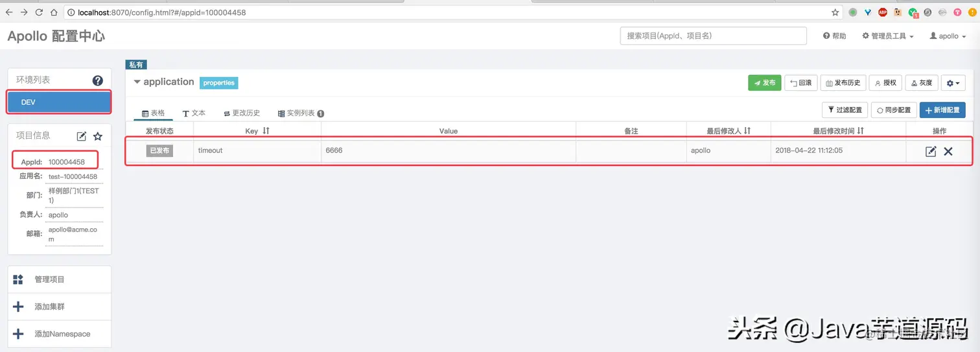Sort table by Key column
The height and width of the screenshot is (352, 980).
266,131
